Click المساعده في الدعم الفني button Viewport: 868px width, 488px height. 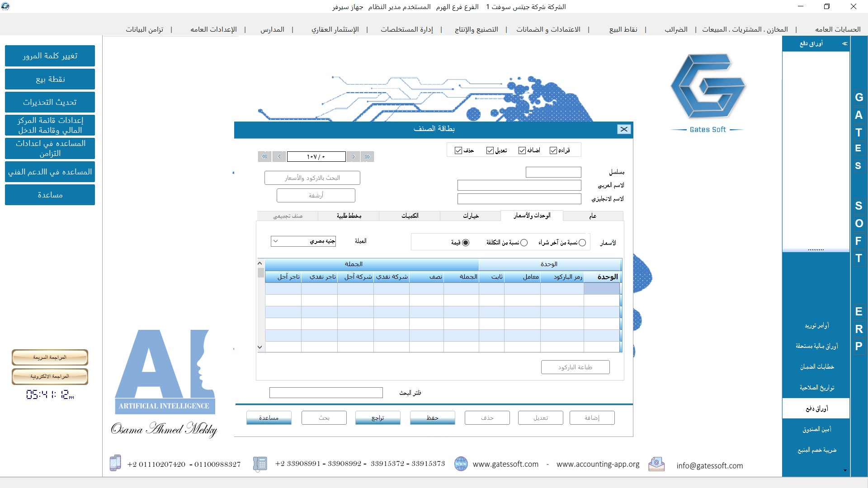click(x=50, y=172)
